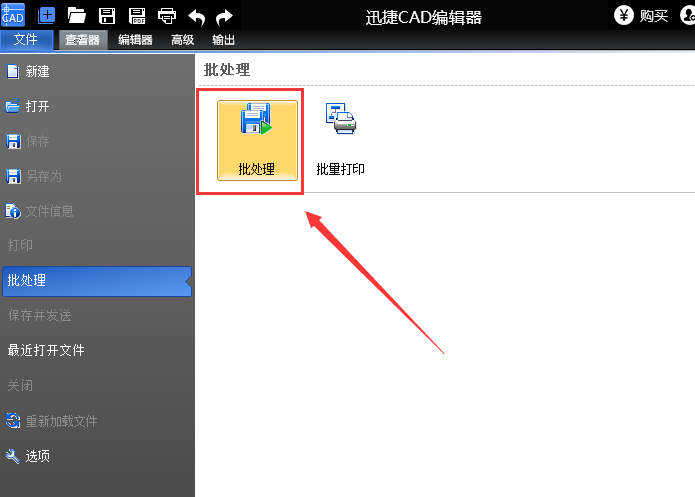This screenshot has width=695, height=497.
Task: Save the file with floppy disk icon
Action: pos(107,16)
